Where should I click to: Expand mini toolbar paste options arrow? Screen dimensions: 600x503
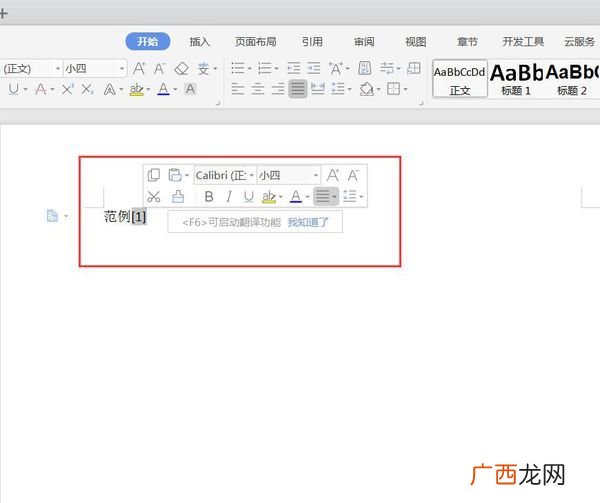click(x=187, y=176)
